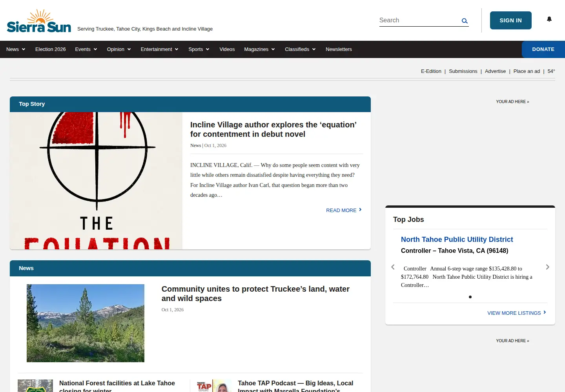Go to the Sierra Sun homepage logo

39,21
